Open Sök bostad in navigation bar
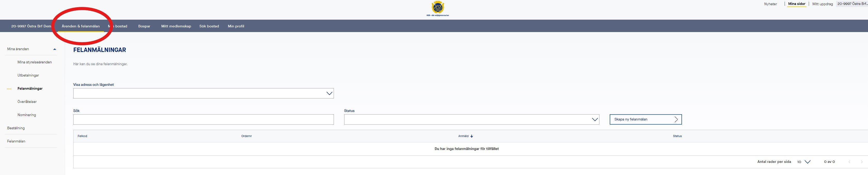This screenshot has height=175, width=868. [x=209, y=26]
